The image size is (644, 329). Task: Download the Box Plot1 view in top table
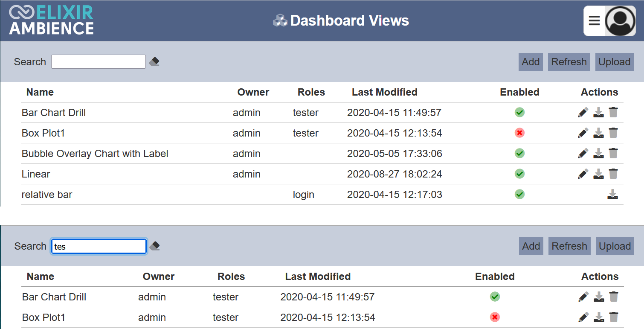pos(599,133)
